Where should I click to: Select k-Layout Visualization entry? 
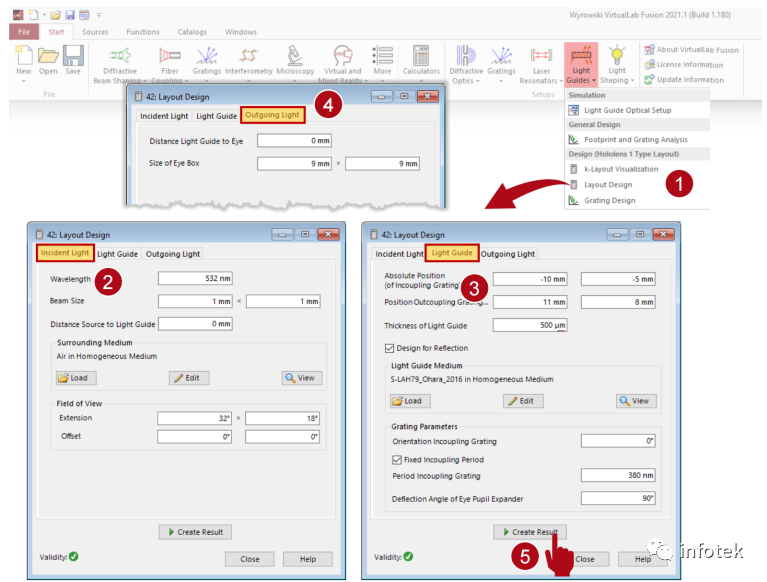[x=637, y=169]
